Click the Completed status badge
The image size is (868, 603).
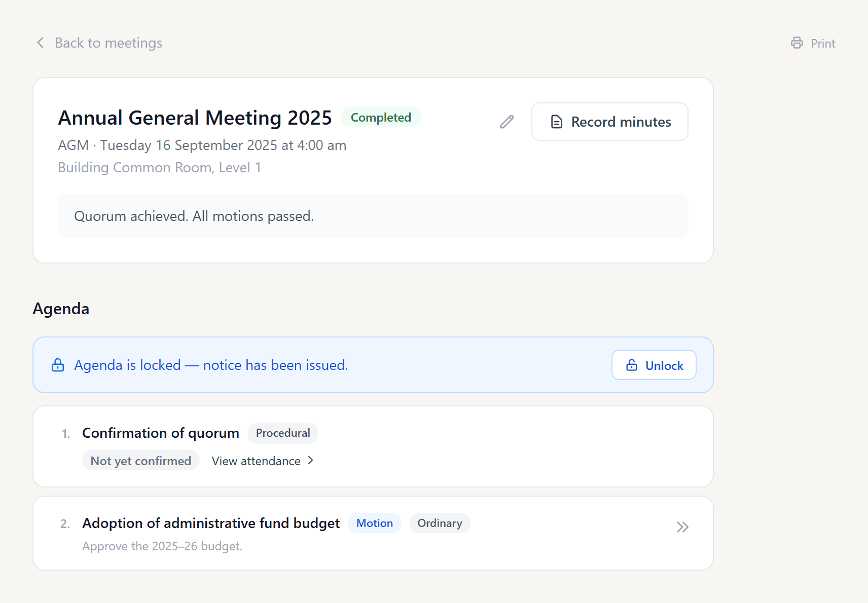point(381,117)
